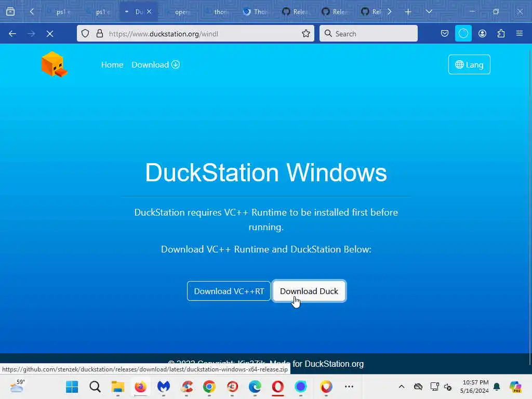This screenshot has width=532, height=399.
Task: Open Firefox View tab overview icon
Action: pos(10,12)
